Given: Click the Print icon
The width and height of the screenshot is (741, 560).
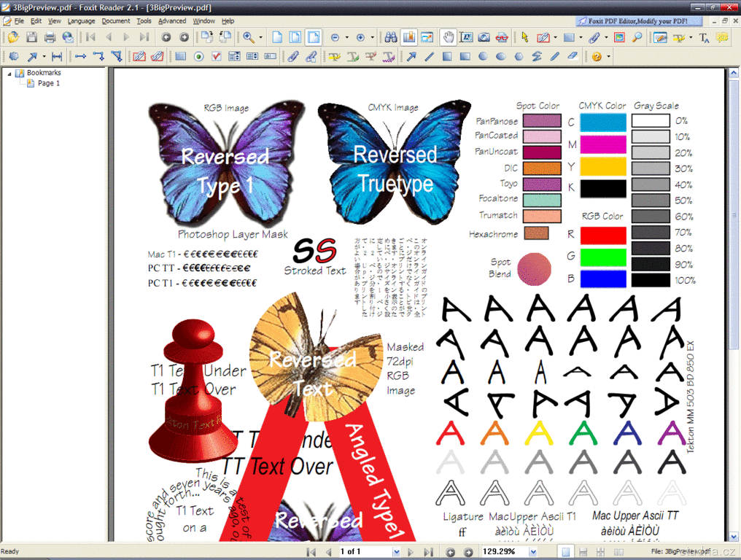Looking at the screenshot, I should pos(50,37).
